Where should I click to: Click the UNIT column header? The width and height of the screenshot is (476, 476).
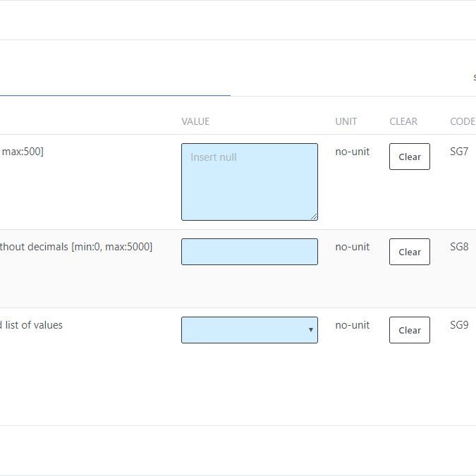(x=346, y=121)
